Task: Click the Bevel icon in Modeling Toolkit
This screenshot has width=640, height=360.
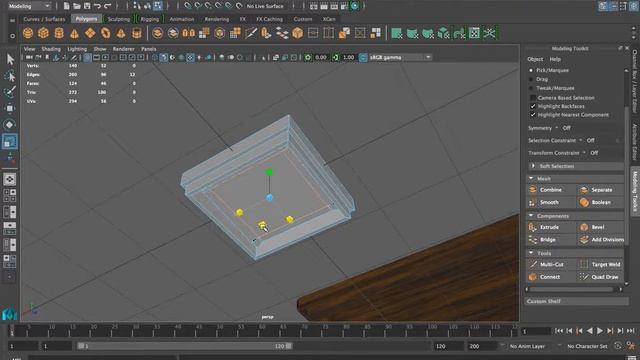Action: coord(584,227)
